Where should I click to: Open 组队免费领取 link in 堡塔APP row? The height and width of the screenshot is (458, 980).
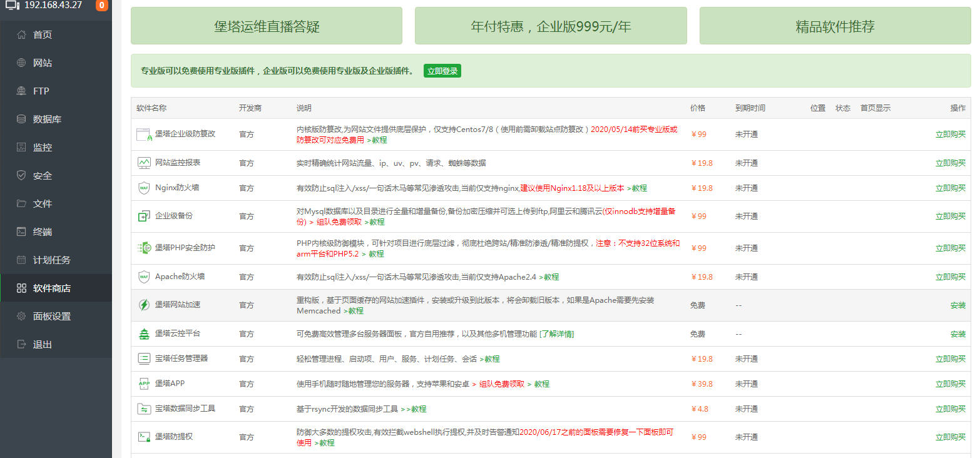coord(502,384)
